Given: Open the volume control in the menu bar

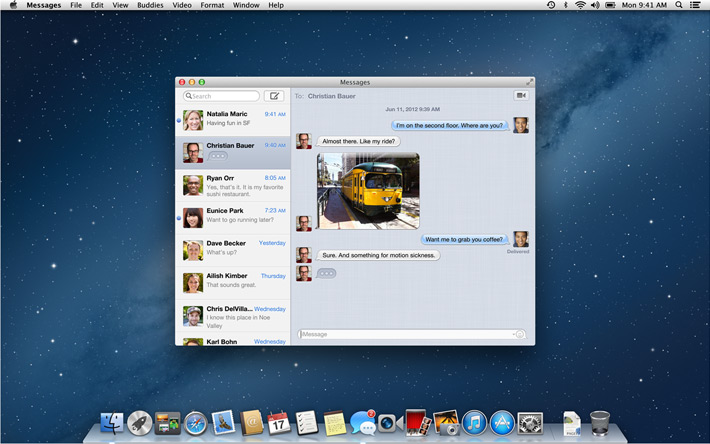Looking at the screenshot, I should tap(597, 5).
